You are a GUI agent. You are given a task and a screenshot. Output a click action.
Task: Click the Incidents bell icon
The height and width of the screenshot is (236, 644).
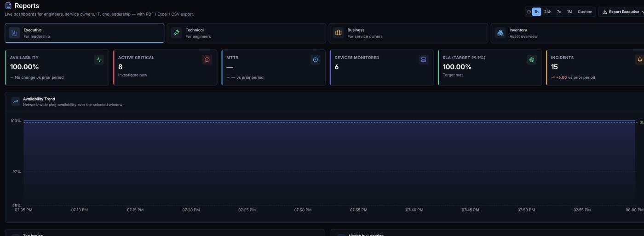(640, 59)
